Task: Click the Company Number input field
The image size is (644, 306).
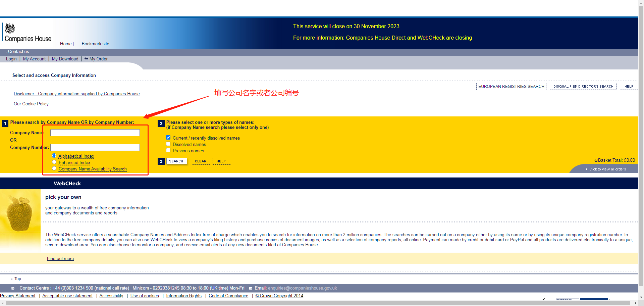Action: tap(95, 148)
